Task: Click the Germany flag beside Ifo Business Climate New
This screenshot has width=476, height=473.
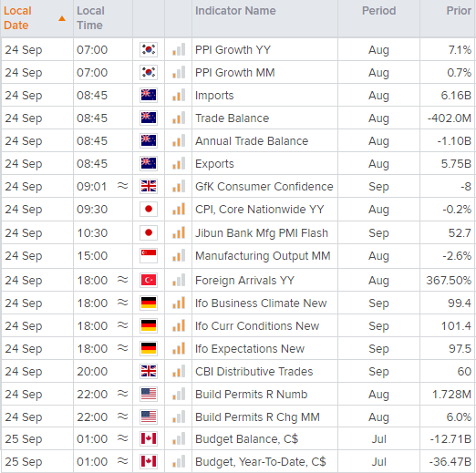Action: pyautogui.click(x=149, y=303)
